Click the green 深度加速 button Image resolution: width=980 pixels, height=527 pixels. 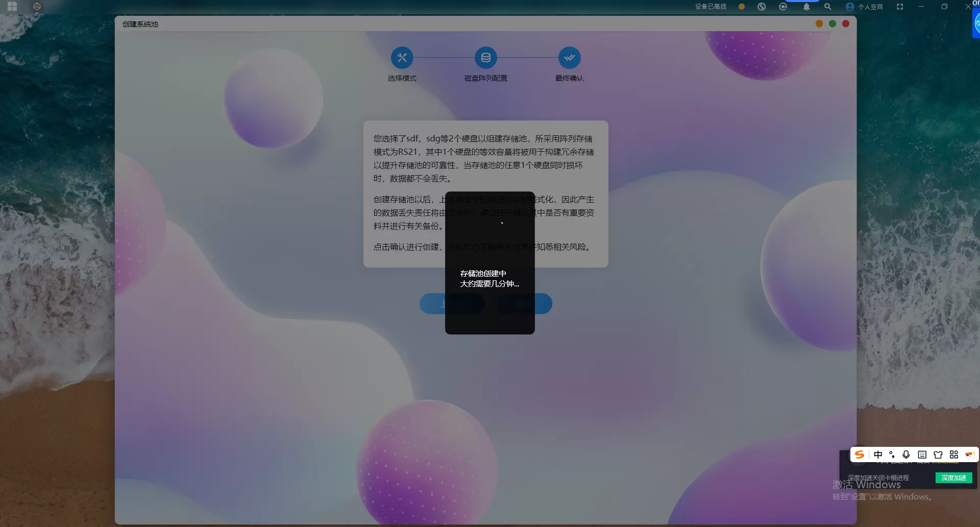coord(953,477)
